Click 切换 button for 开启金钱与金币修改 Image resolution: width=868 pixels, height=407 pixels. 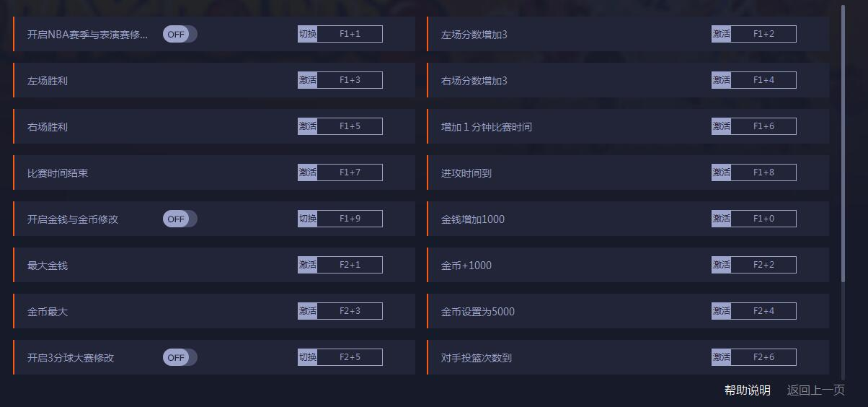pyautogui.click(x=308, y=219)
